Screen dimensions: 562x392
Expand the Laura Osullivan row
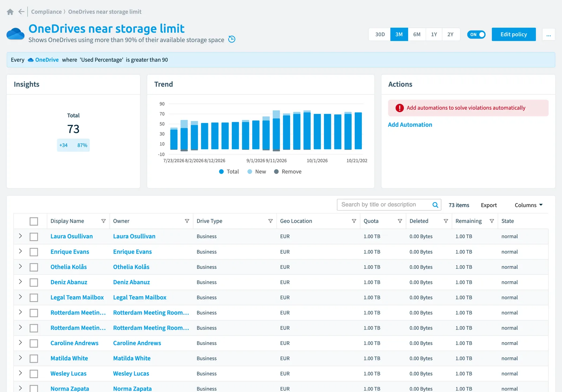(20, 236)
